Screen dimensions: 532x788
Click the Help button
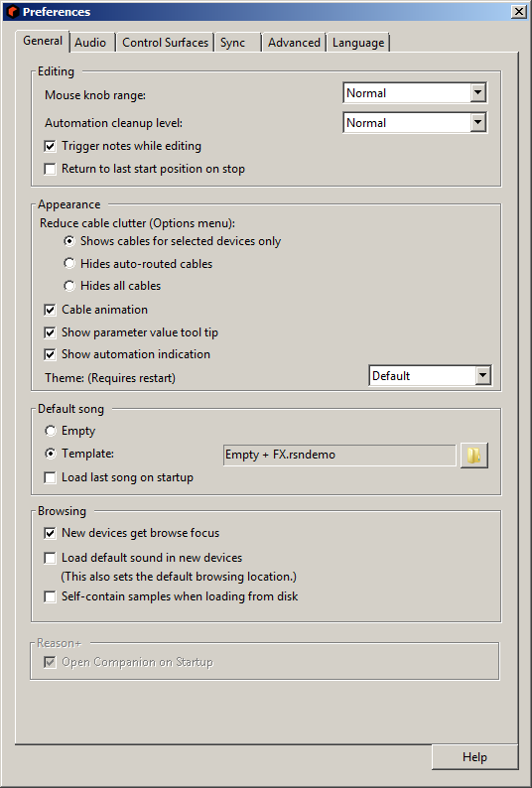pyautogui.click(x=474, y=757)
